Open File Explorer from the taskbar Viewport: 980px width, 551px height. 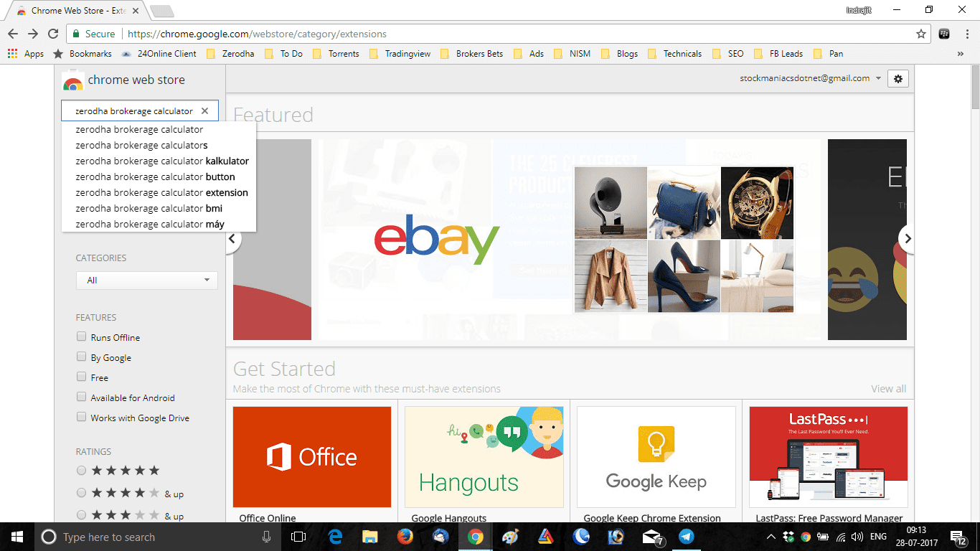point(370,537)
